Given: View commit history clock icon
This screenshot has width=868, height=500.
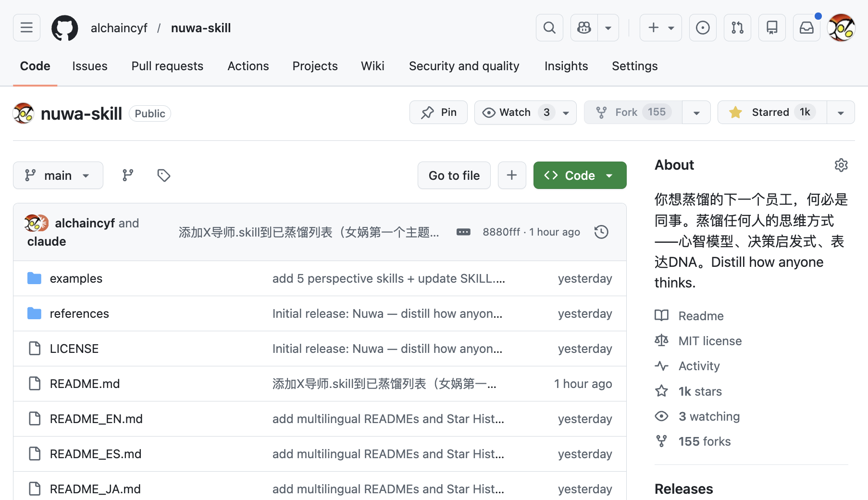Looking at the screenshot, I should coord(601,232).
